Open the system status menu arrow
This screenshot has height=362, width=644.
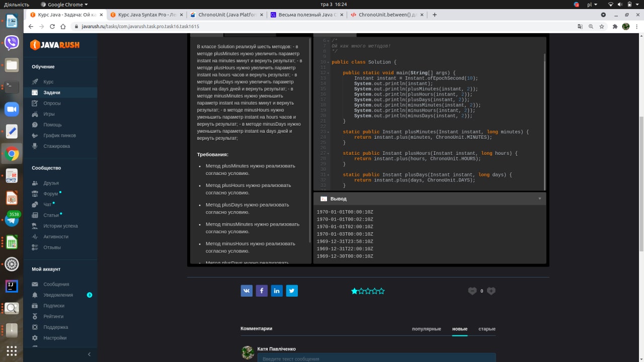coord(637,5)
